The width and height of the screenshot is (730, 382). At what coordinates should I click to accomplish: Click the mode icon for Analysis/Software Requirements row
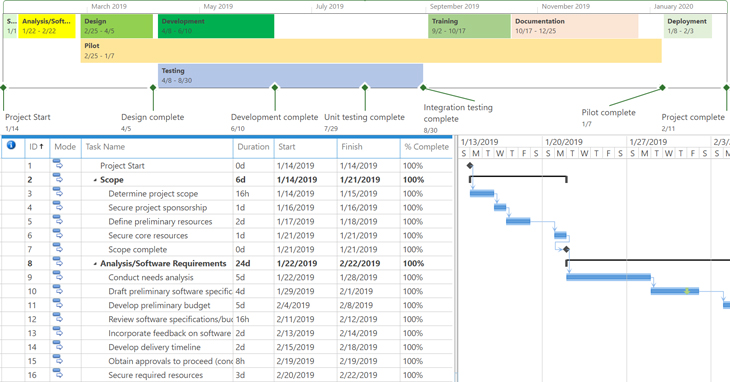[x=58, y=262]
